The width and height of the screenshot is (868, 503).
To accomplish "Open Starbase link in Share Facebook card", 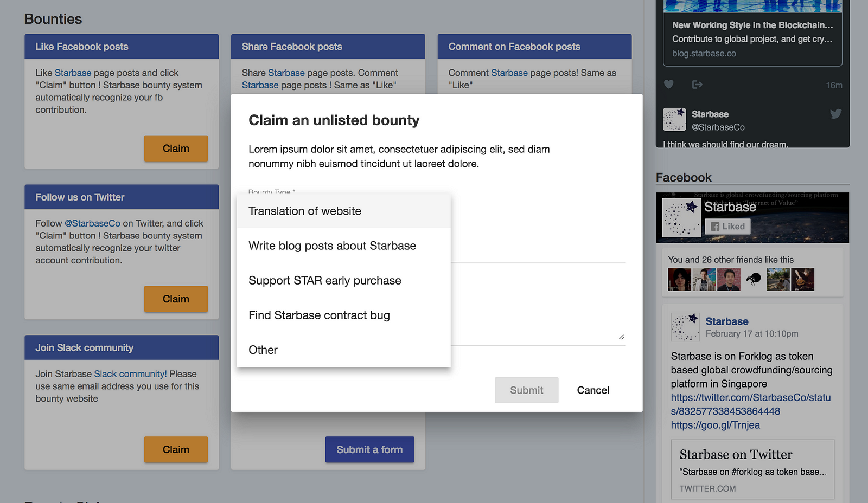I will coord(286,73).
